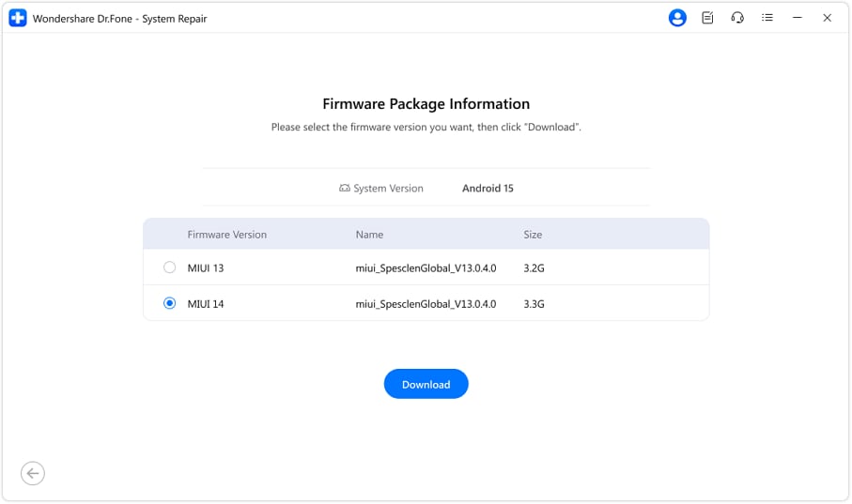Click the Android 15 version value
The width and height of the screenshot is (852, 504).
tap(488, 188)
